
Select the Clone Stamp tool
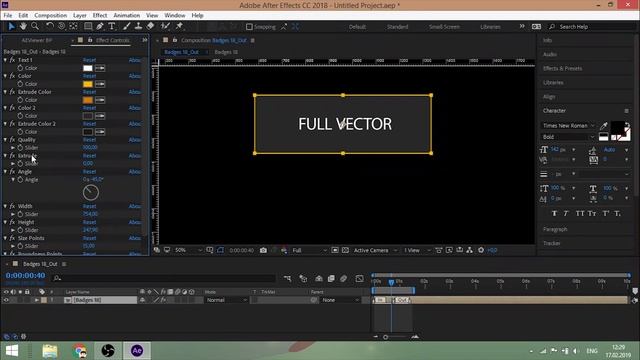click(138, 27)
